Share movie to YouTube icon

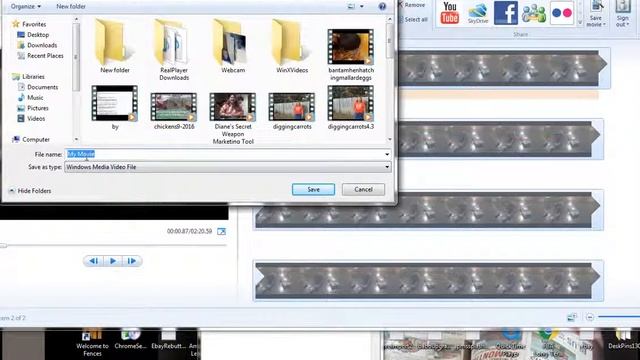[x=449, y=13]
